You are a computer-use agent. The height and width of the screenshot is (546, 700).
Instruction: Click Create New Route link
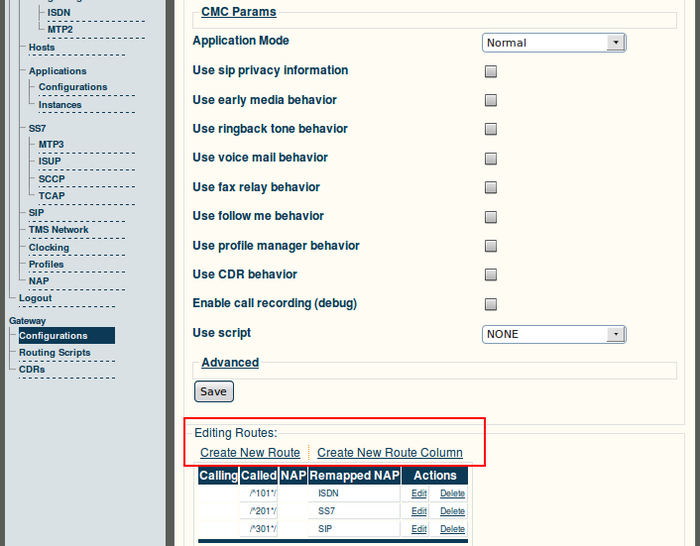(250, 453)
